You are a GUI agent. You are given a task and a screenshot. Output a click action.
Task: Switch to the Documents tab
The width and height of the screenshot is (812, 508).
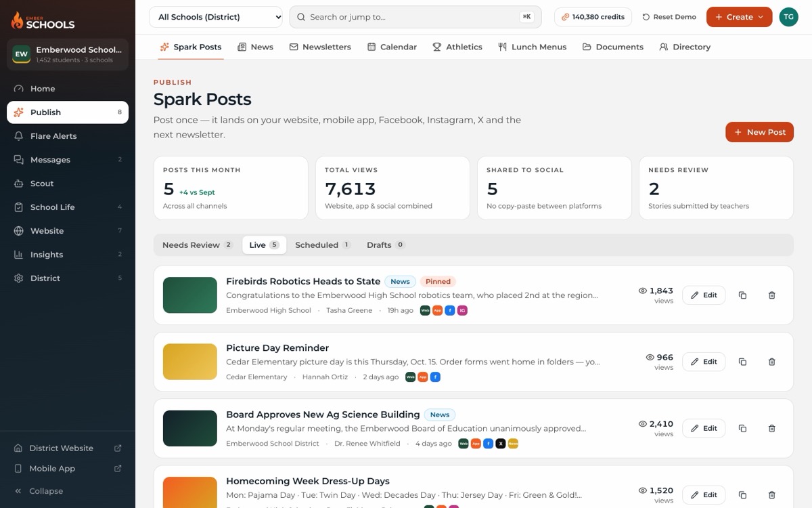point(613,47)
